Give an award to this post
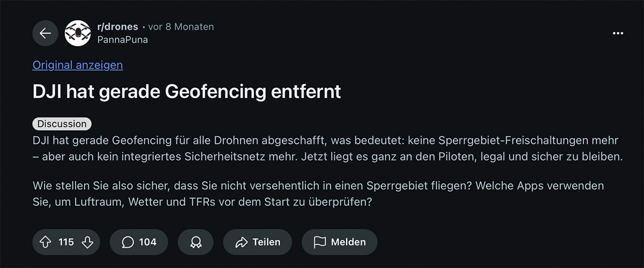Viewport: 644px width, 268px height. pos(196,242)
